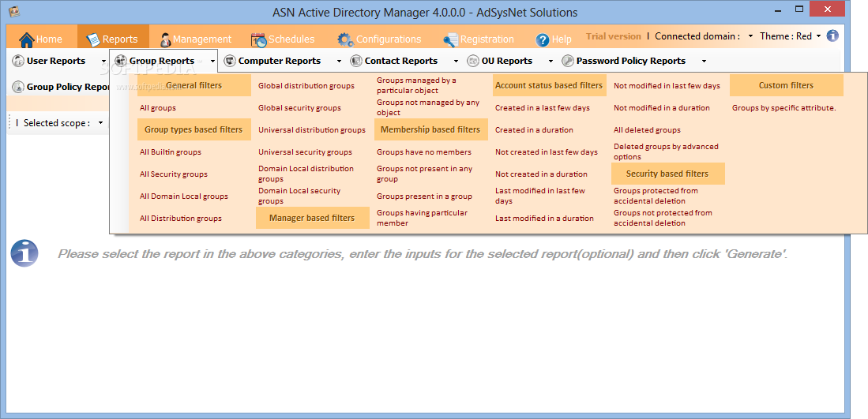This screenshot has width=868, height=419.
Task: Choose Not modified in a duration
Action: 662,108
